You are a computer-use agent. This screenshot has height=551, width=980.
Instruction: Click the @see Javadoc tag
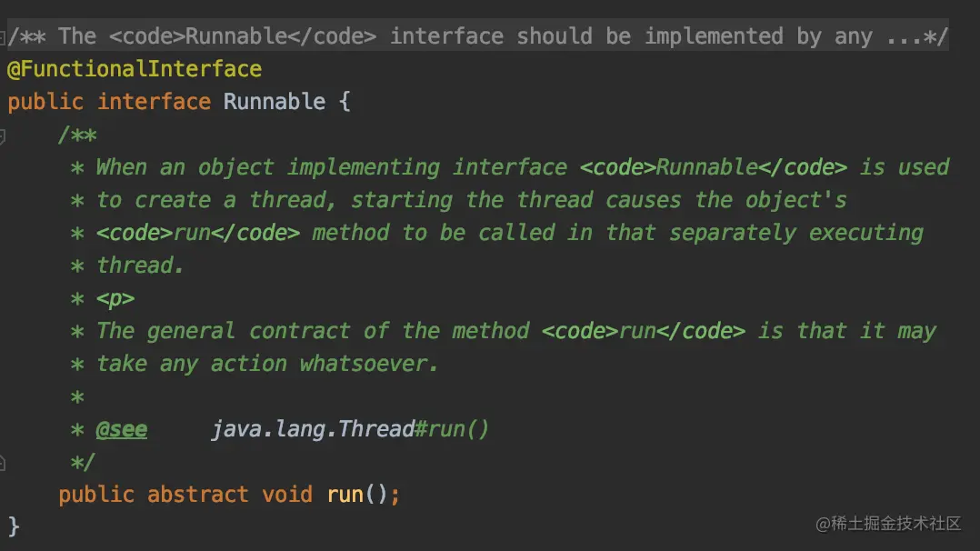click(121, 429)
